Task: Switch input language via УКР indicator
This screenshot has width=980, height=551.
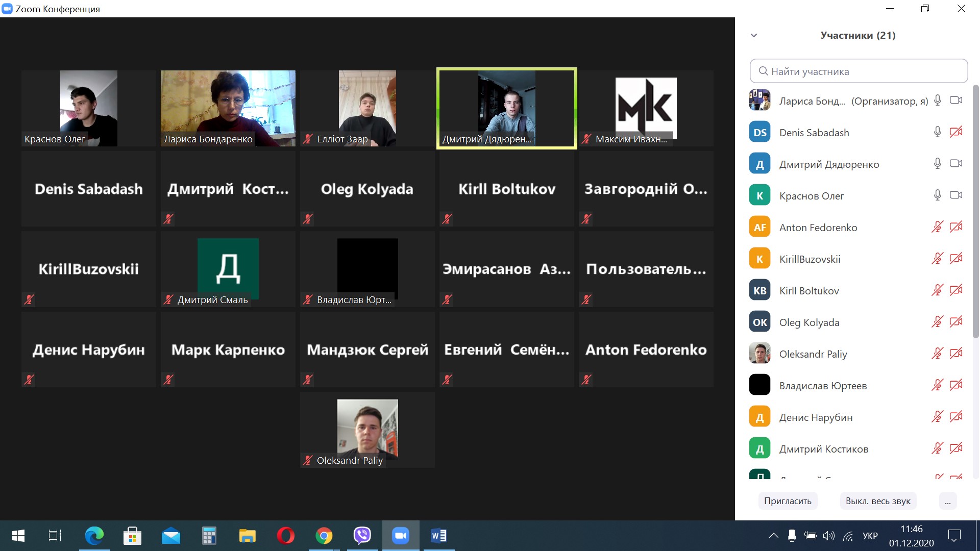Action: (870, 536)
